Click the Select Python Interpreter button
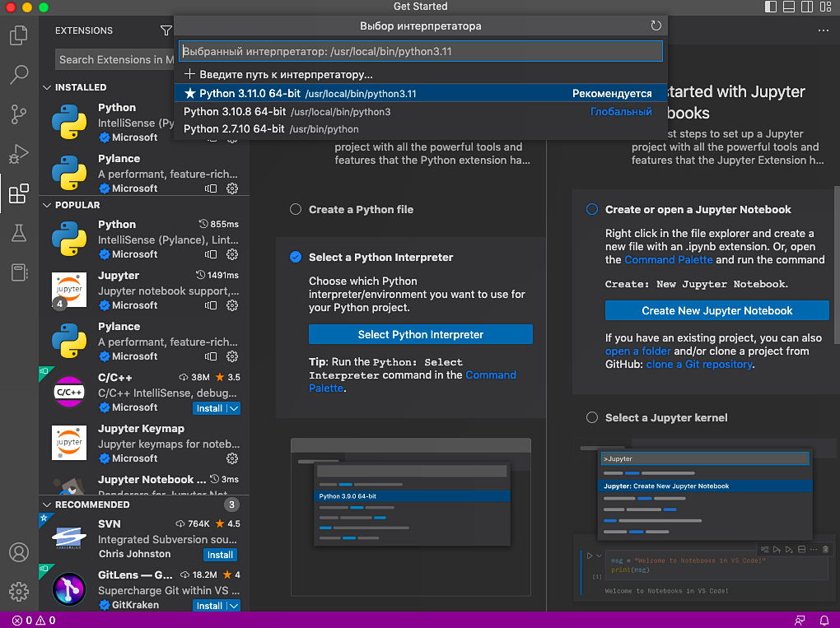This screenshot has height=628, width=840. pyautogui.click(x=420, y=335)
